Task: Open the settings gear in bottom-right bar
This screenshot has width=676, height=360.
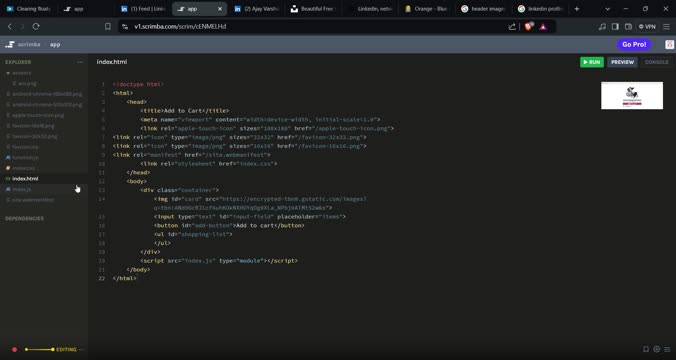Action: pos(656,349)
